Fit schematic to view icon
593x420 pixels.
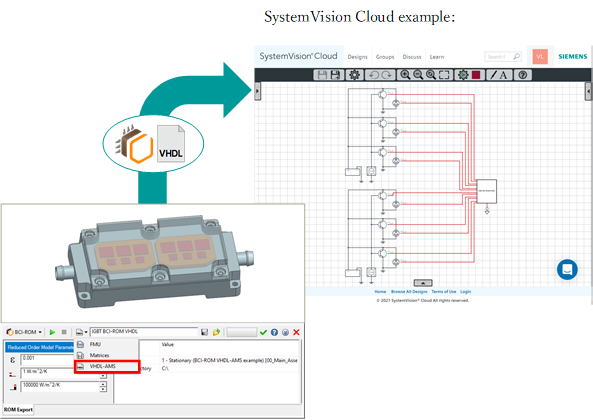(444, 75)
